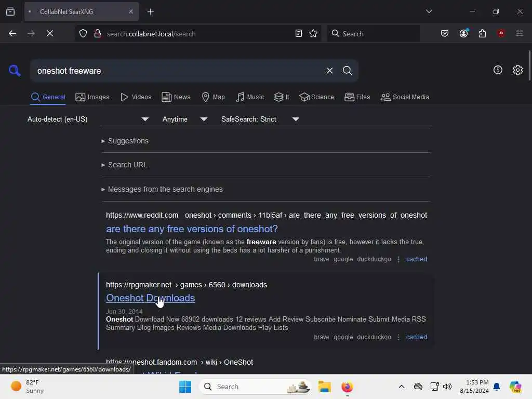Open volume control in tray
This screenshot has height=399, width=532.
pos(447,387)
